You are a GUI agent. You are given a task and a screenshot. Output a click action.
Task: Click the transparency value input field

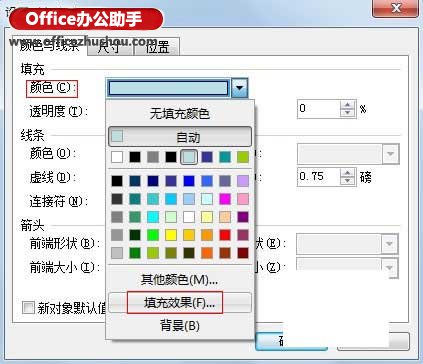click(x=319, y=109)
